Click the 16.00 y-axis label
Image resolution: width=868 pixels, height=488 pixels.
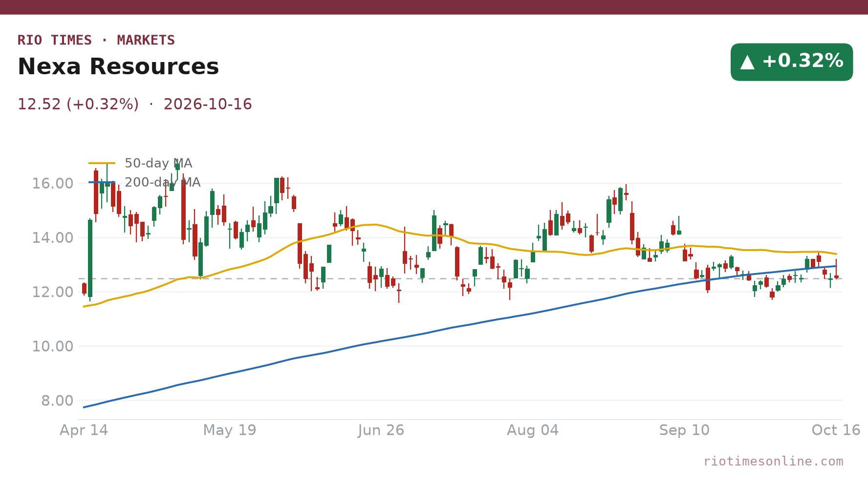point(53,184)
